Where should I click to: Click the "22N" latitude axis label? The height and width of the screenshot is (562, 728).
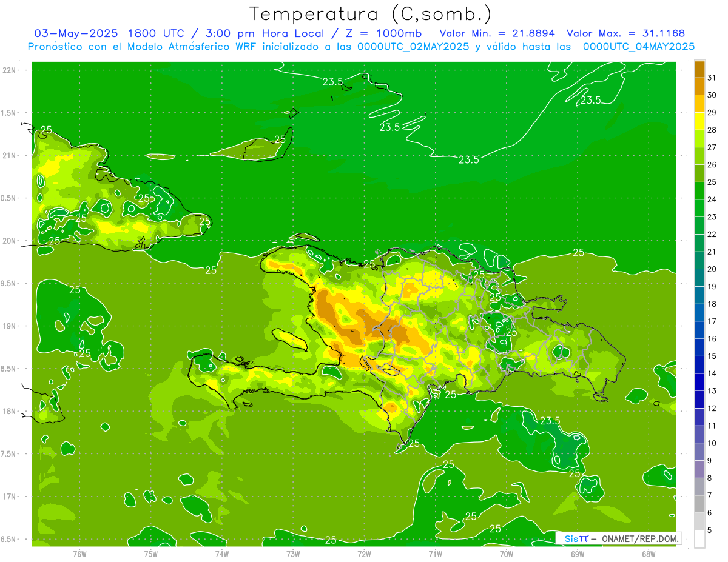10,70
